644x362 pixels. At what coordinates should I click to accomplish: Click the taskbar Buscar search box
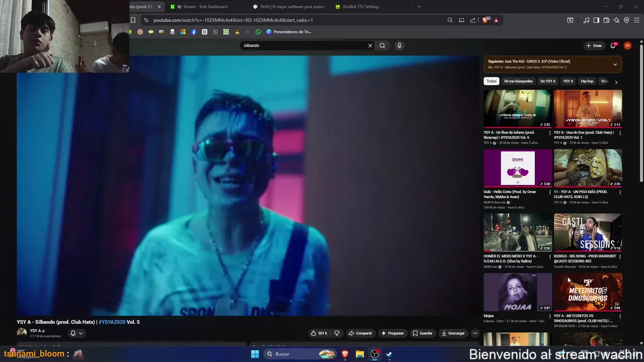(x=300, y=354)
